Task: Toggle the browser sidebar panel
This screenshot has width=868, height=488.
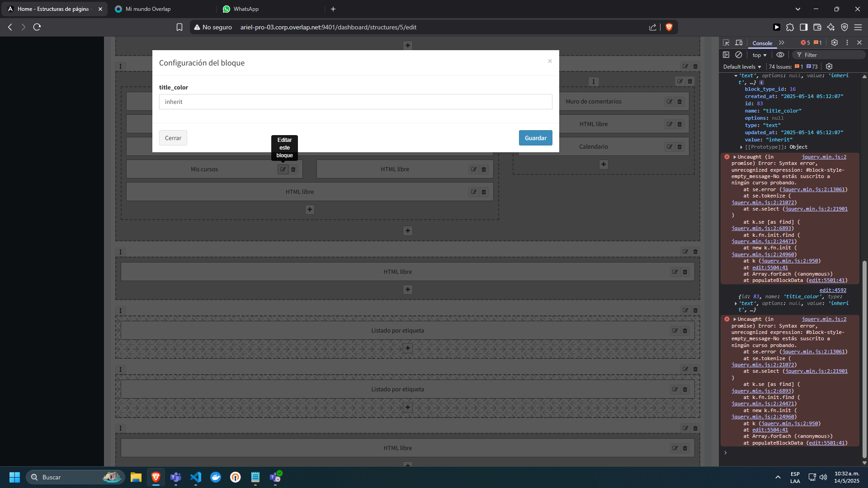Action: click(x=803, y=27)
